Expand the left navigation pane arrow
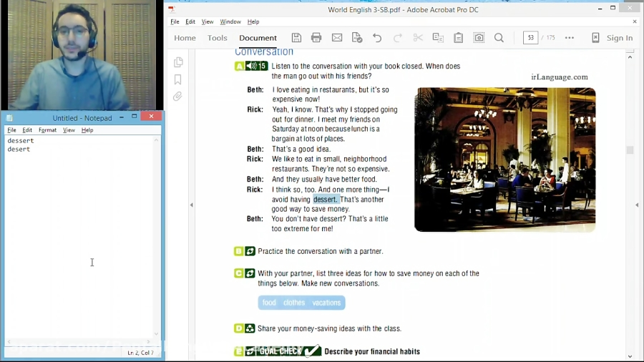 tap(192, 205)
